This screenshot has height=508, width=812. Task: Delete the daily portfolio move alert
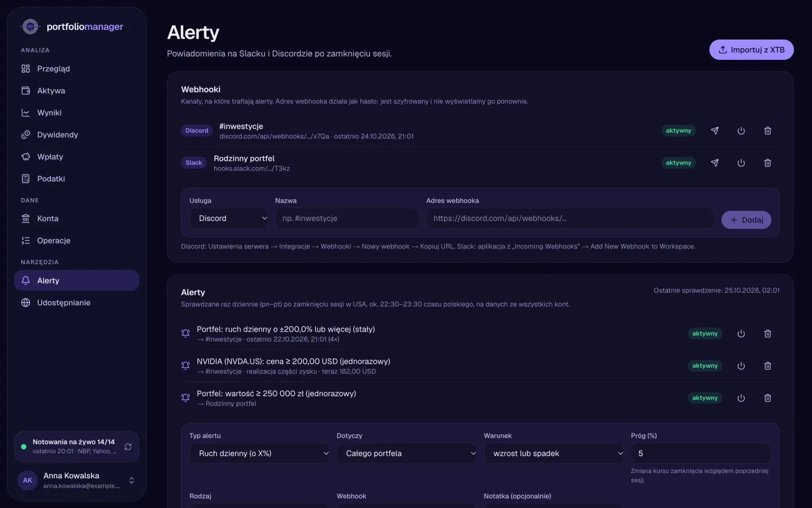pos(767,334)
